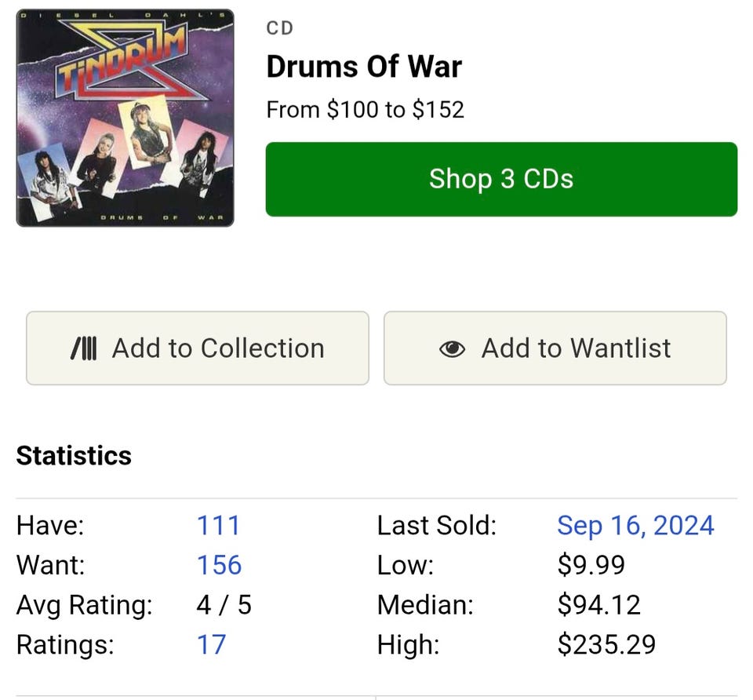Click the Last Sold label
753x700 pixels.
point(436,525)
